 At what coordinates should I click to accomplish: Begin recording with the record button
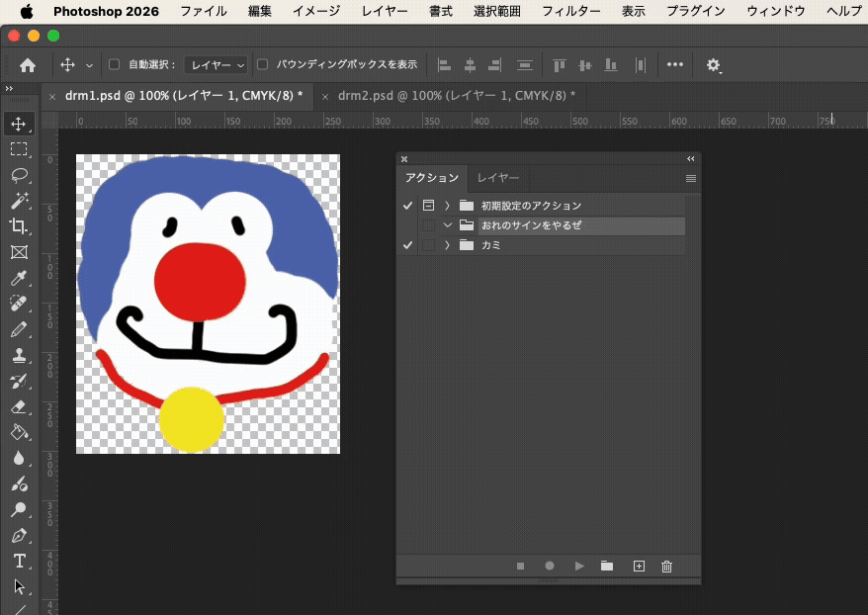point(549,566)
